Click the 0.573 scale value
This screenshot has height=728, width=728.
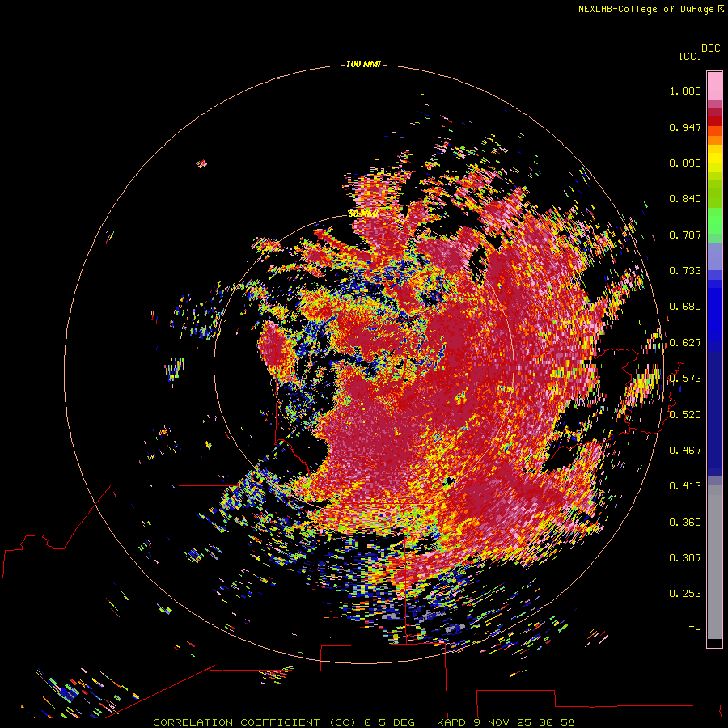tap(685, 379)
